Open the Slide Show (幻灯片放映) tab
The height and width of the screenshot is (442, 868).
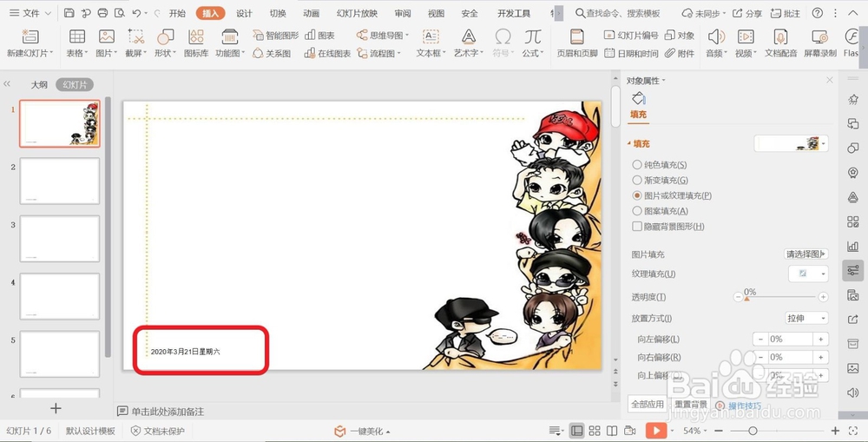click(x=357, y=13)
